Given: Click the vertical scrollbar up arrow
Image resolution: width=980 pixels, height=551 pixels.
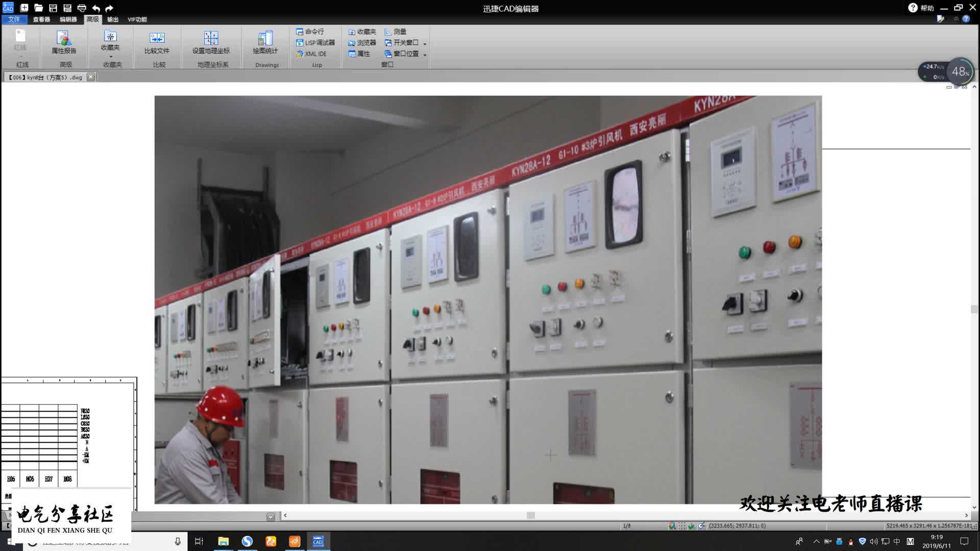Looking at the screenshot, I should 974,87.
